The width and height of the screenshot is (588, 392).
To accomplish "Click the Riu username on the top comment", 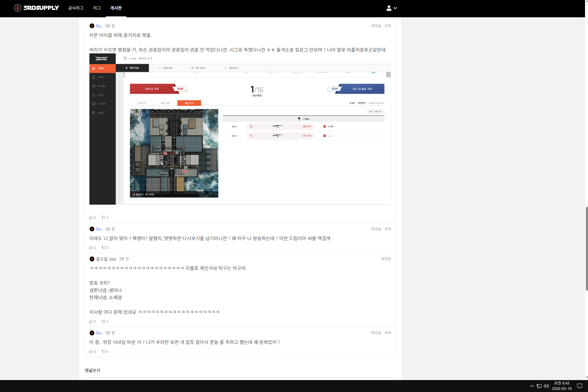I will (99, 26).
